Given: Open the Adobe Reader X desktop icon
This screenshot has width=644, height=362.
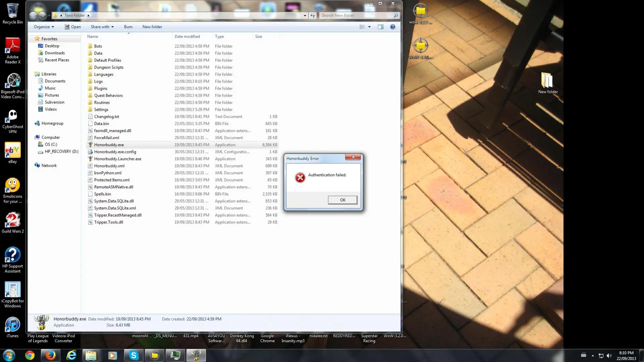Looking at the screenshot, I should point(13,50).
